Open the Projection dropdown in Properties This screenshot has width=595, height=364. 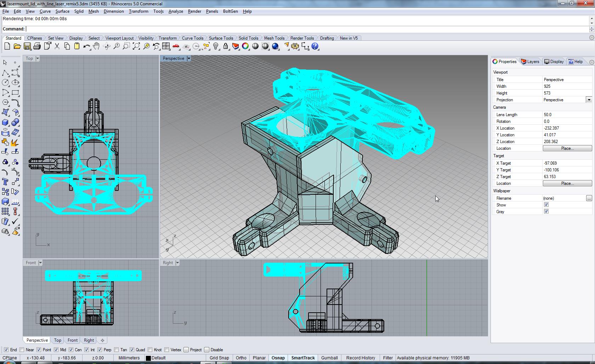[x=589, y=100]
